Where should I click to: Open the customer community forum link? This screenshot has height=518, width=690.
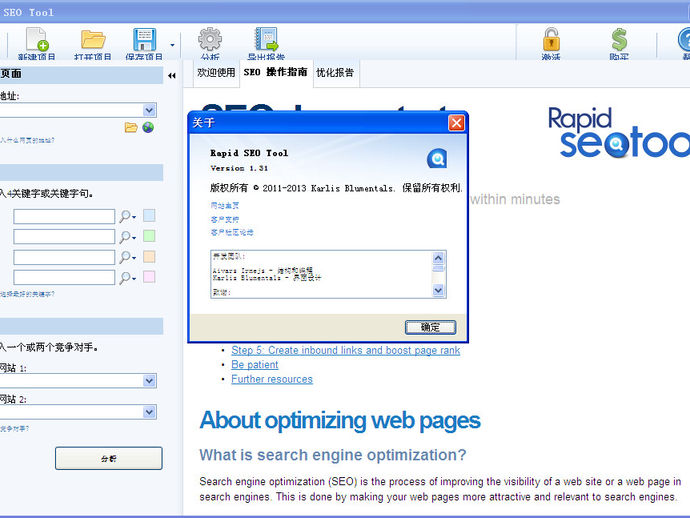tap(232, 232)
